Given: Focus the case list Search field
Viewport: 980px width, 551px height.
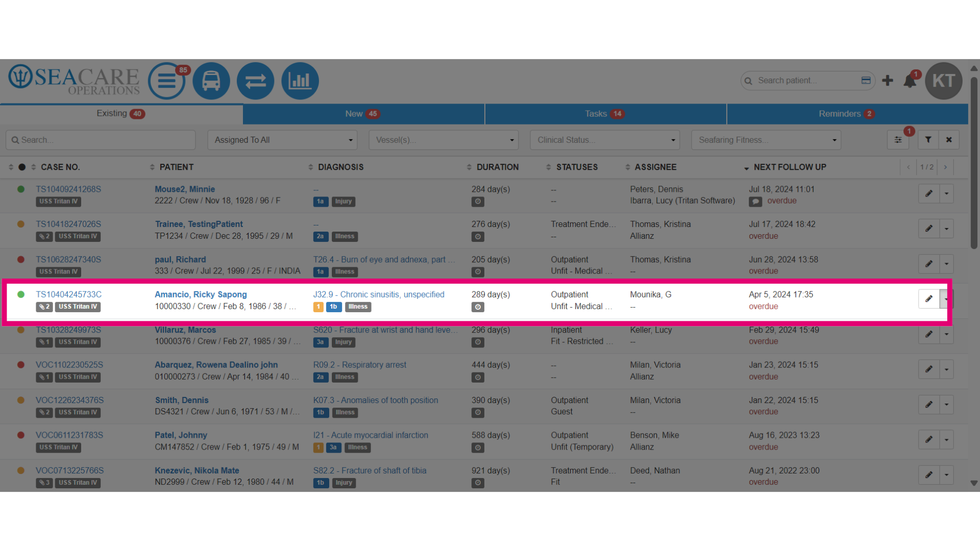Looking at the screenshot, I should [x=101, y=140].
